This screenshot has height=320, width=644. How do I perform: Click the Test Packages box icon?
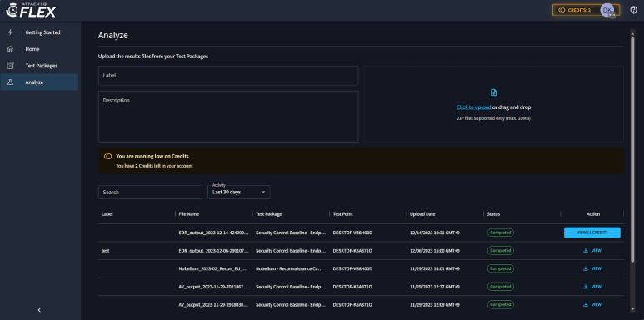[x=11, y=66]
